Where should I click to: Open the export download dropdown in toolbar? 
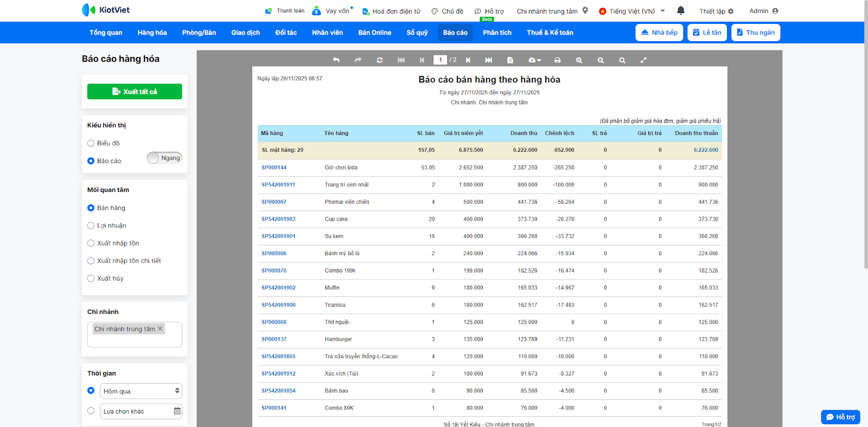click(534, 60)
